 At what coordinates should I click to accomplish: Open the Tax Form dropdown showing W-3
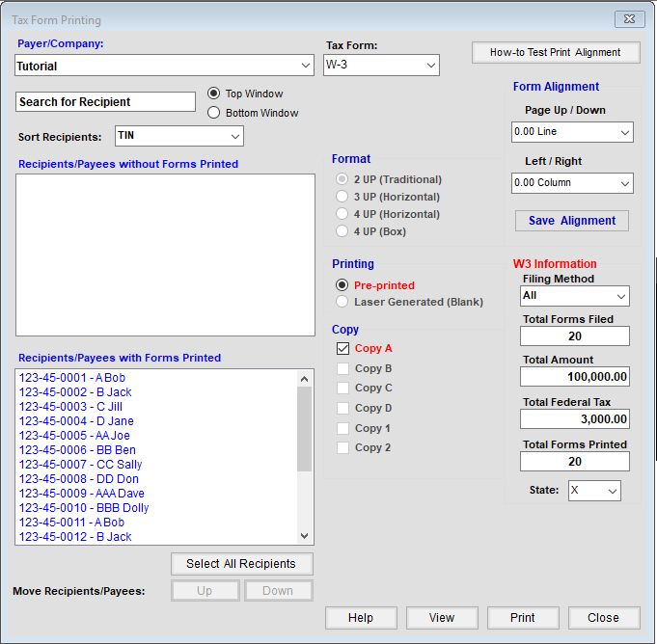click(x=381, y=66)
